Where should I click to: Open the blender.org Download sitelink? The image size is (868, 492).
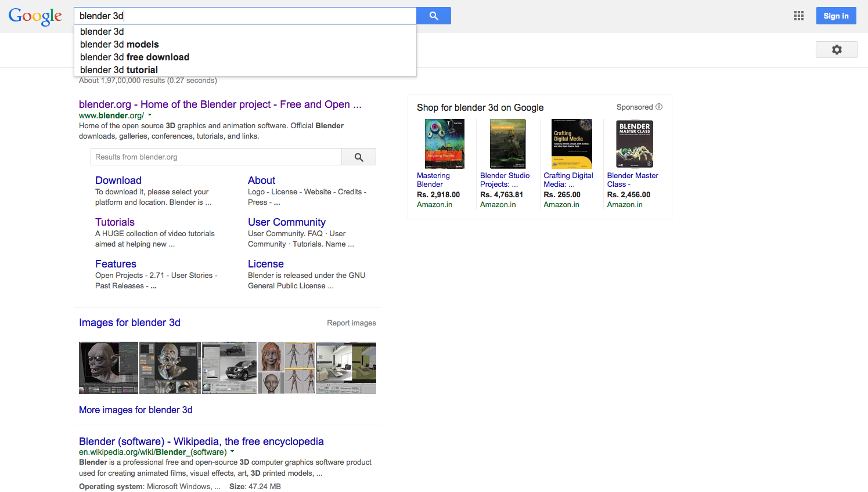click(x=118, y=180)
